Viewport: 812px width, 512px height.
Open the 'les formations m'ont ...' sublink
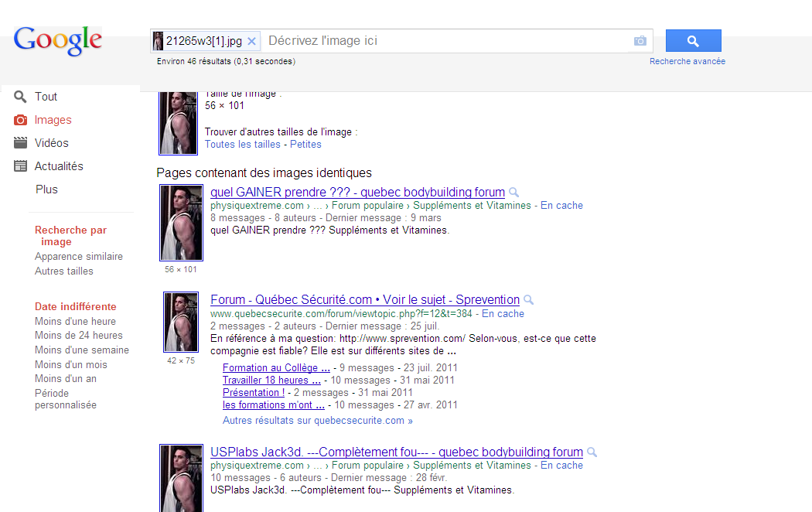274,404
